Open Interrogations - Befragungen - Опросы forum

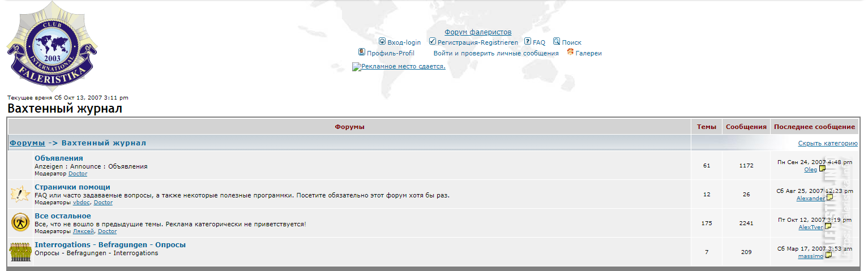(x=110, y=244)
